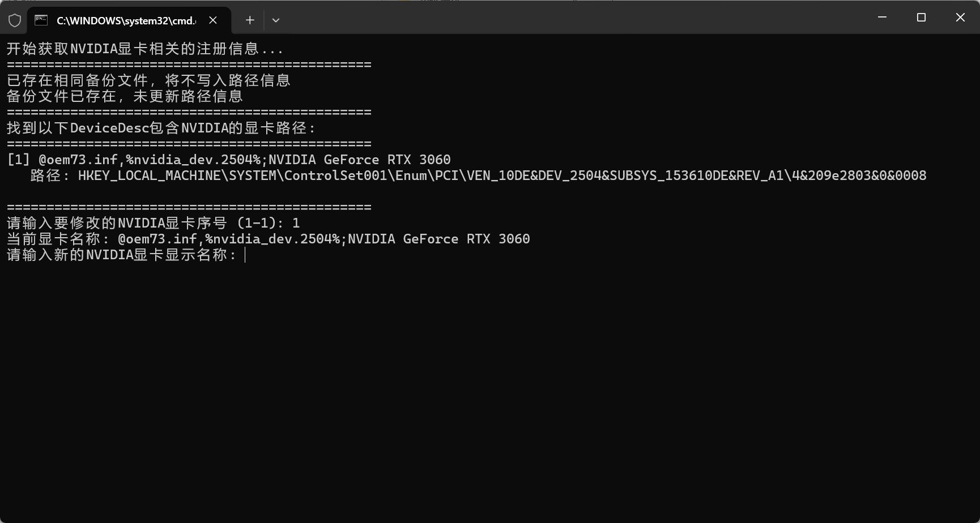
Task: Click the administrator shield icon
Action: 15,20
